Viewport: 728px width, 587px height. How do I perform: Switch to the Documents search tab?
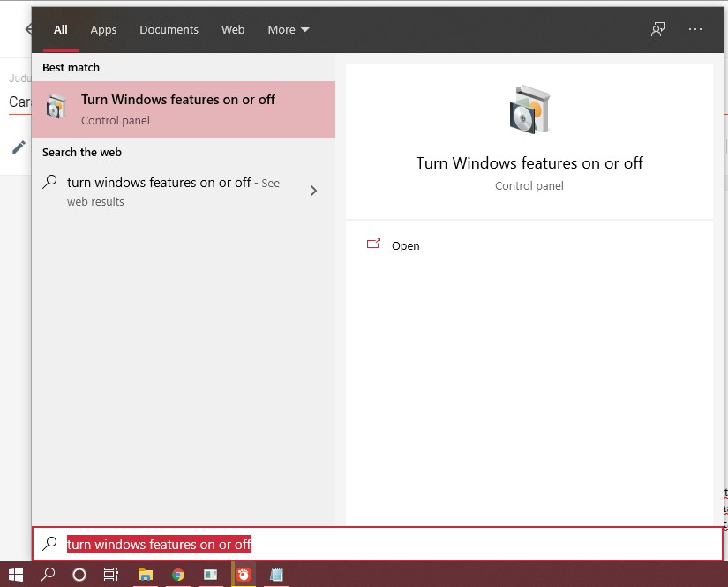(x=169, y=30)
